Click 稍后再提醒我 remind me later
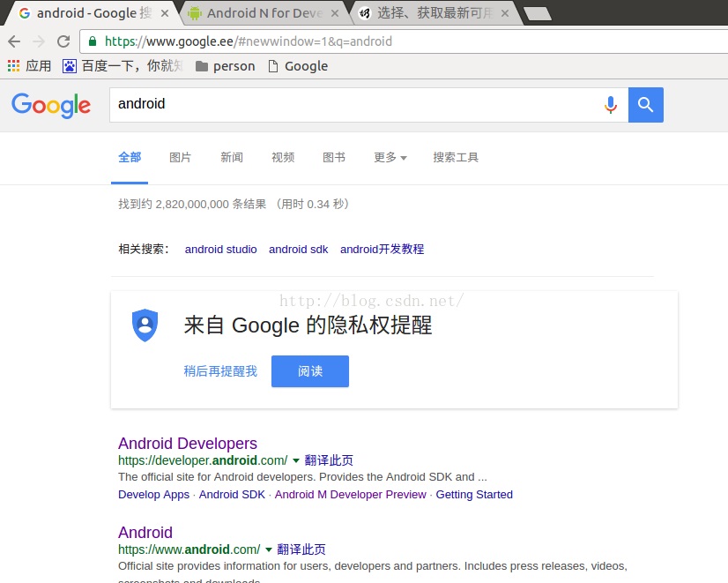Viewport: 728px width, 583px height. click(220, 371)
